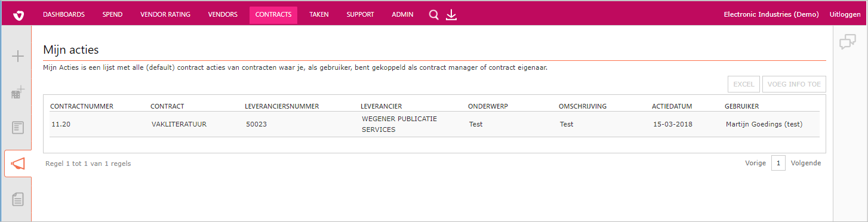868x222 pixels.
Task: Open the Dashboards menu
Action: [64, 15]
